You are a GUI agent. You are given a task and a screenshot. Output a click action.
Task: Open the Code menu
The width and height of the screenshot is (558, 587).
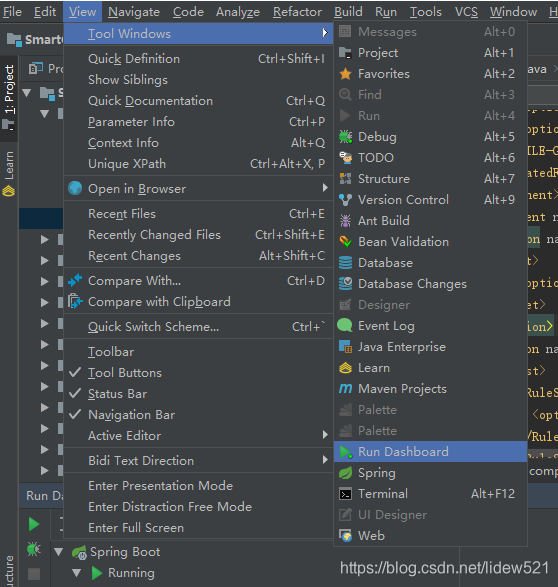click(188, 12)
